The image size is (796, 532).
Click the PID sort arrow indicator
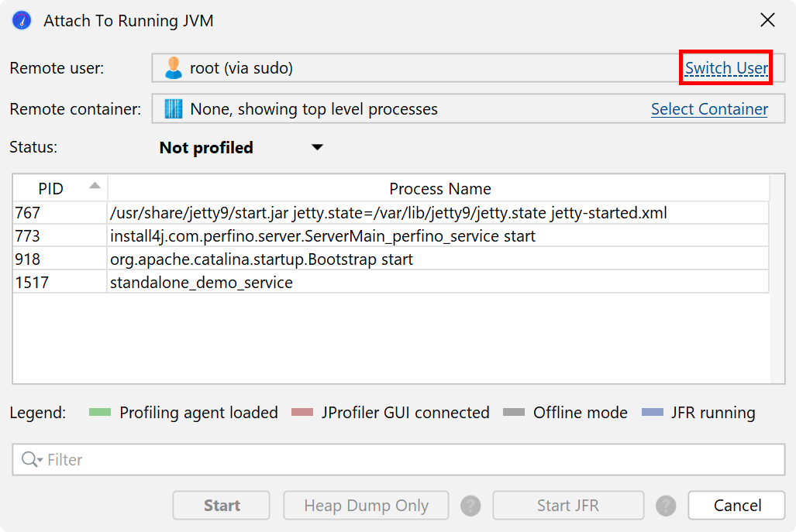pyautogui.click(x=95, y=186)
